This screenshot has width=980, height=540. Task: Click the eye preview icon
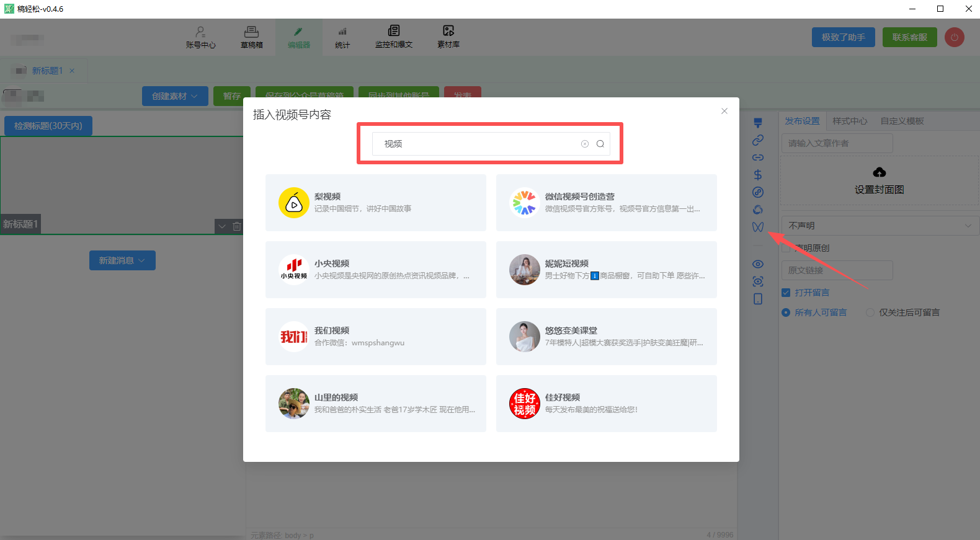pyautogui.click(x=757, y=264)
